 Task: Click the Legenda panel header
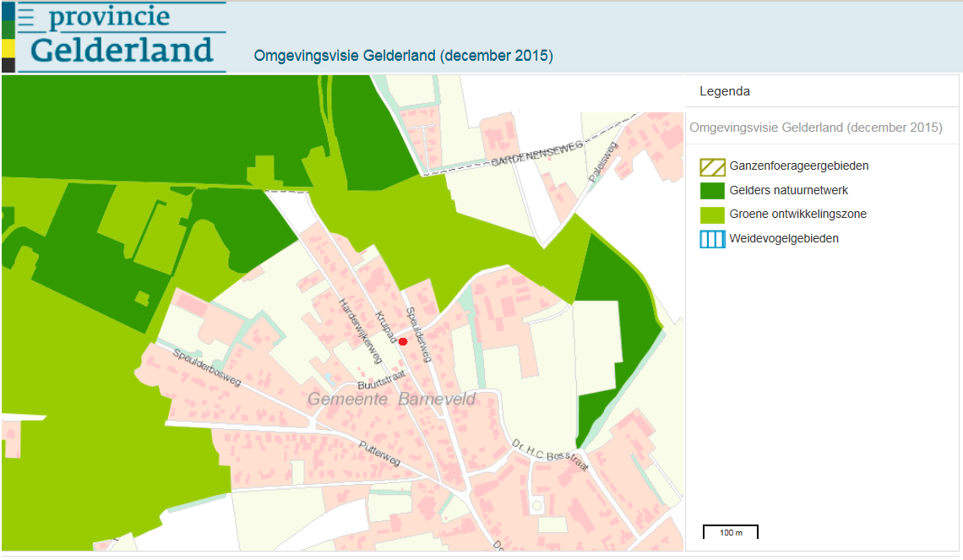click(725, 91)
